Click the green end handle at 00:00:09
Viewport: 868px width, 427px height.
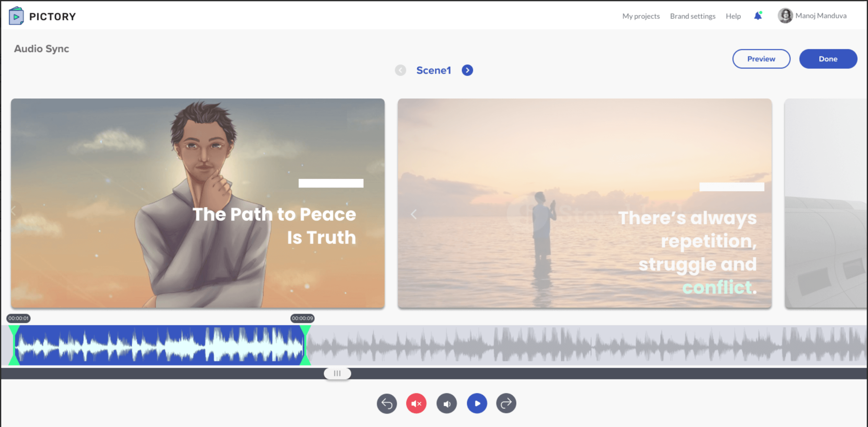pyautogui.click(x=305, y=345)
